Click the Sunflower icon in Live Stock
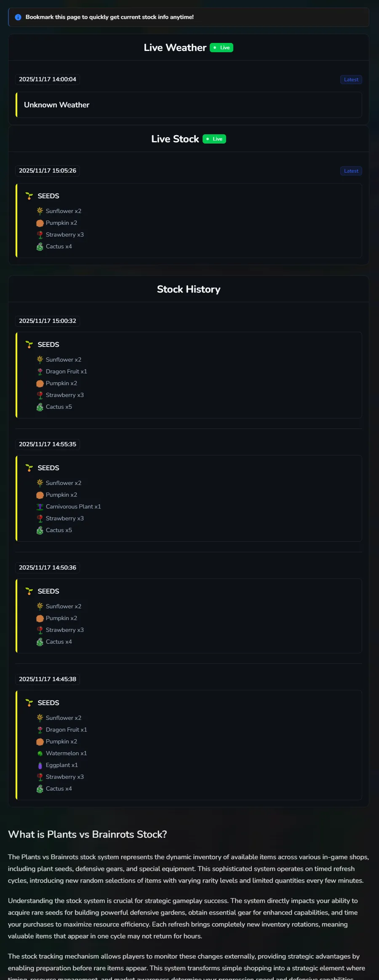The image size is (379, 980). (40, 211)
